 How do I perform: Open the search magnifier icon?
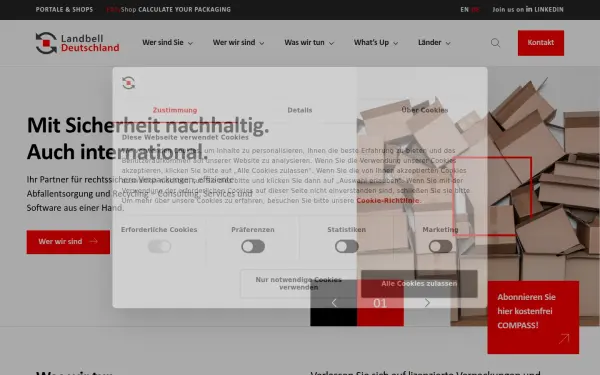pos(495,43)
